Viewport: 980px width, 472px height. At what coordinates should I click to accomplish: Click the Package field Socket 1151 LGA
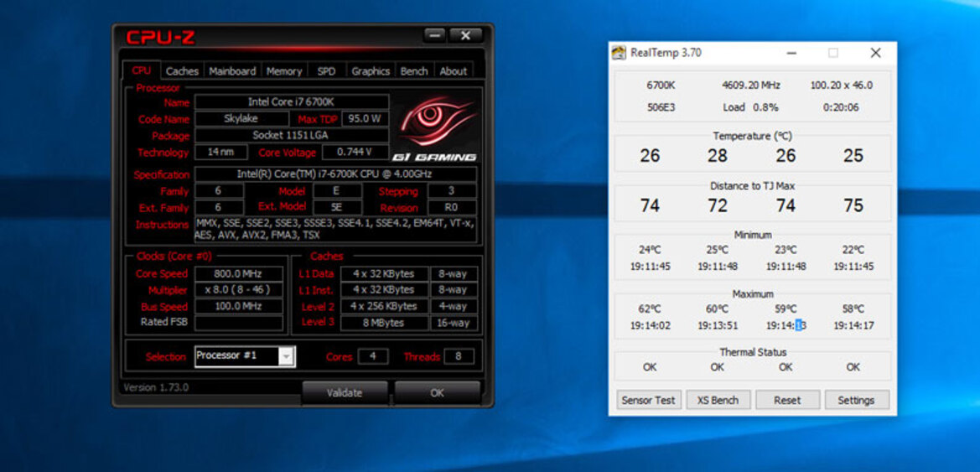pos(292,135)
